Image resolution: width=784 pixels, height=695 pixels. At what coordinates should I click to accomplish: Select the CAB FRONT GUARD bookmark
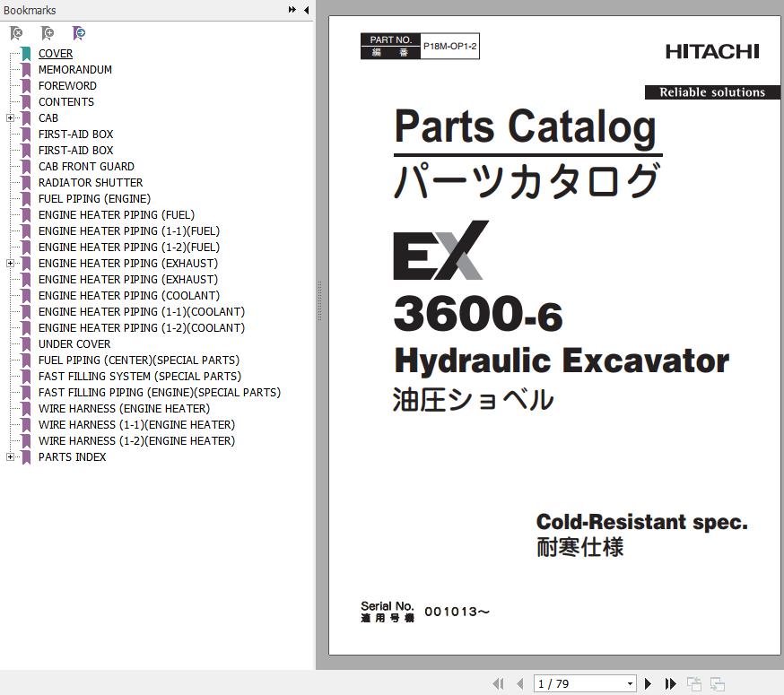(86, 167)
